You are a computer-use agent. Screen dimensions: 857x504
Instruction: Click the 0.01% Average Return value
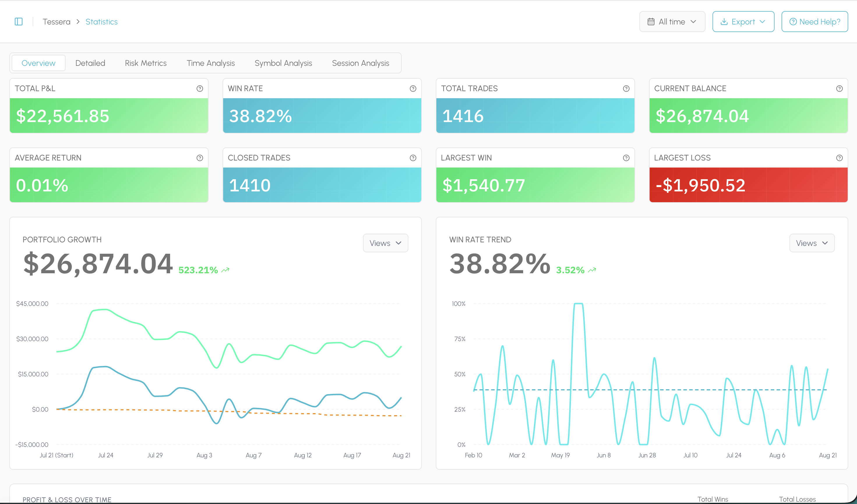pyautogui.click(x=42, y=185)
